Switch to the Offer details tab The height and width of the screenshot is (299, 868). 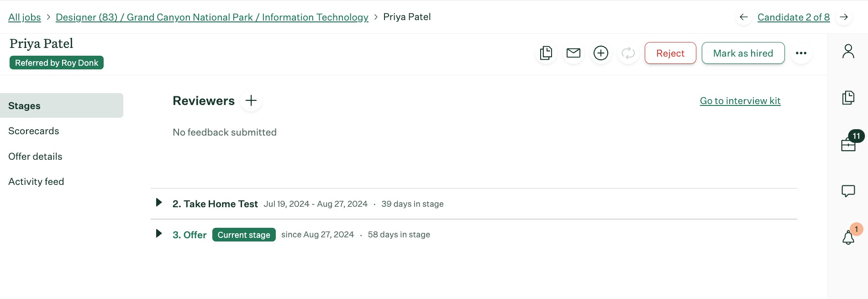pyautogui.click(x=35, y=157)
